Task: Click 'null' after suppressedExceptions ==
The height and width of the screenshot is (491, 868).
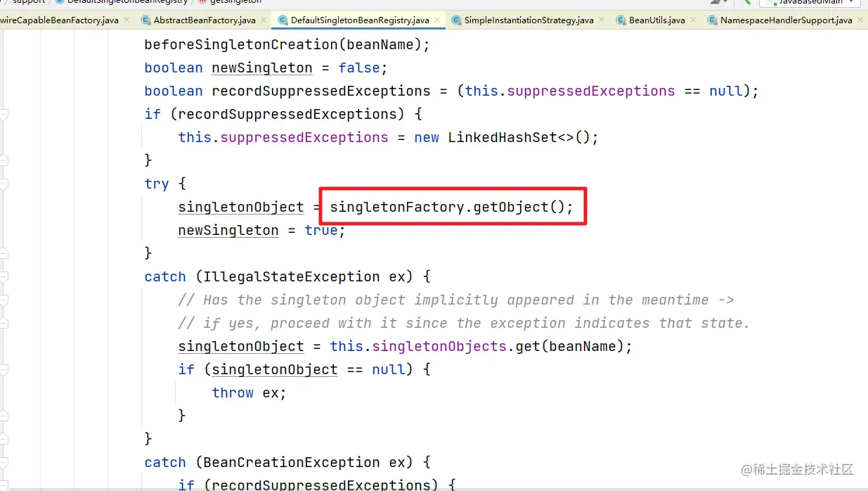Action: (x=725, y=91)
